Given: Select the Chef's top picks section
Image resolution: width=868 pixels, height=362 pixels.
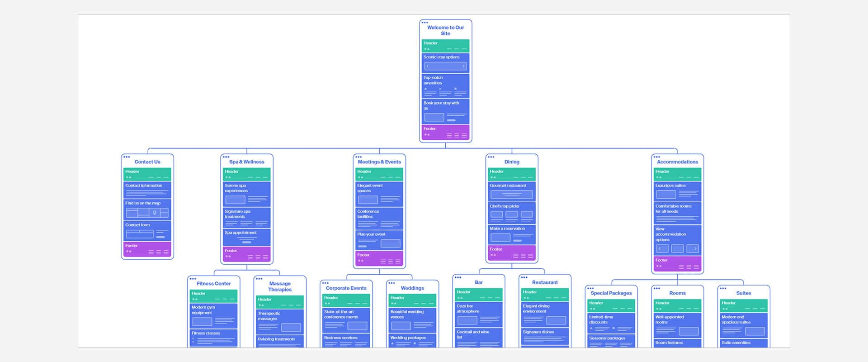Looking at the screenshot, I should 512,213.
